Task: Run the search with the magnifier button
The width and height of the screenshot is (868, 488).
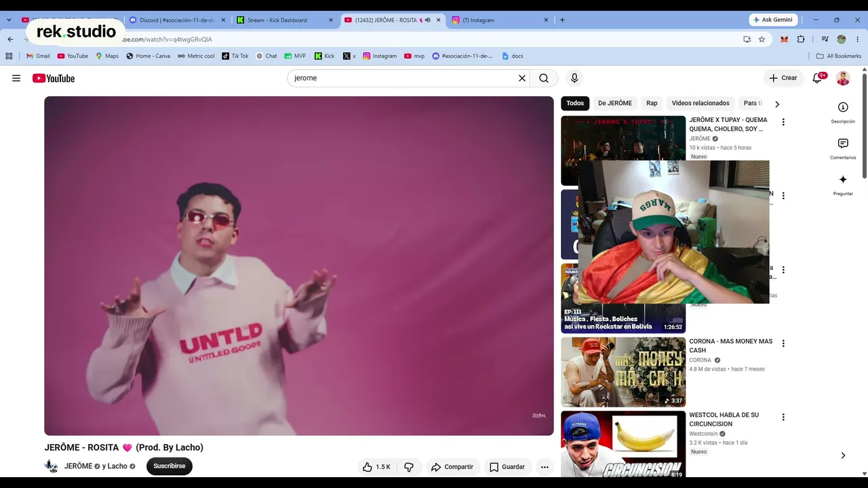Action: click(544, 78)
